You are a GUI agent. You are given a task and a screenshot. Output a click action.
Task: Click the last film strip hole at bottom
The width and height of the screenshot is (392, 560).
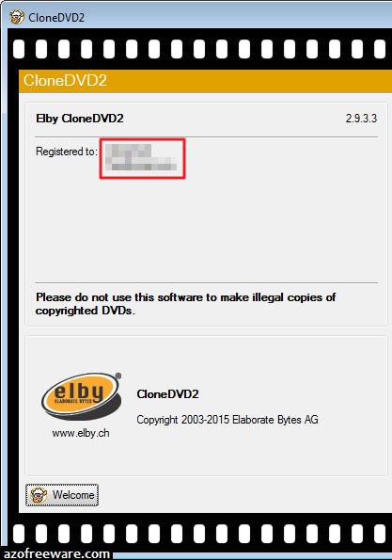380,534
